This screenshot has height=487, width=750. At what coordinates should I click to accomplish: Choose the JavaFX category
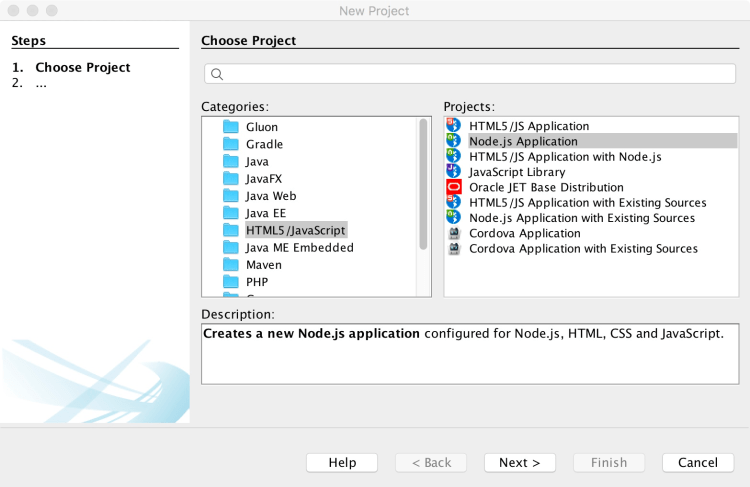pyautogui.click(x=264, y=178)
